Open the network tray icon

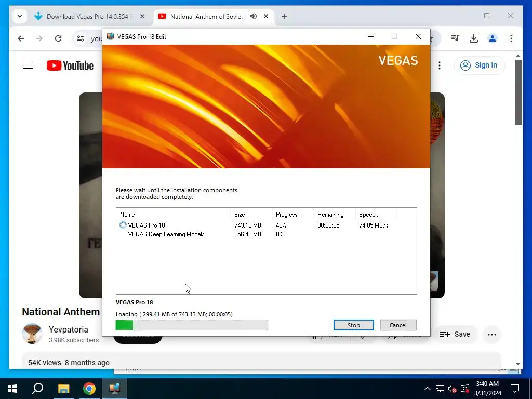(440, 389)
